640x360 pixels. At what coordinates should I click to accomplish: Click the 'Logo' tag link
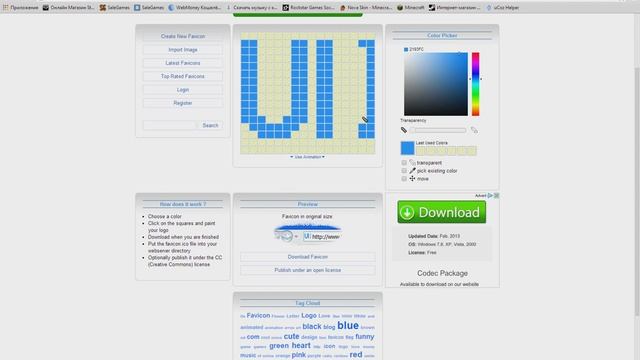click(x=309, y=316)
